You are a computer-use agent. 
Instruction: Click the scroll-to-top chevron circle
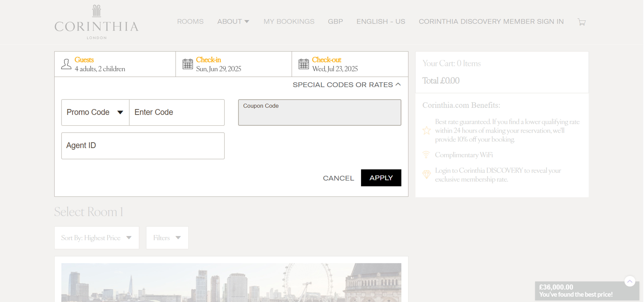pyautogui.click(x=630, y=281)
